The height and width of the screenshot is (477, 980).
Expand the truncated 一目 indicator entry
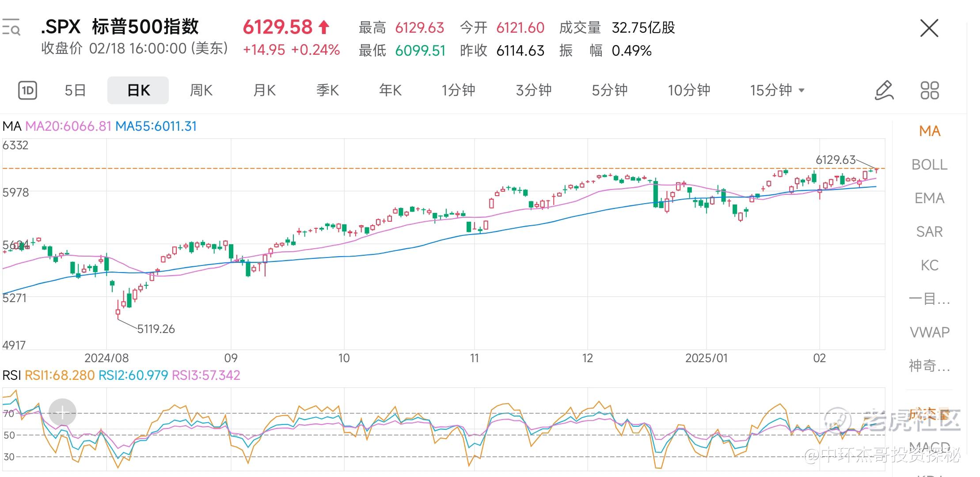point(929,299)
